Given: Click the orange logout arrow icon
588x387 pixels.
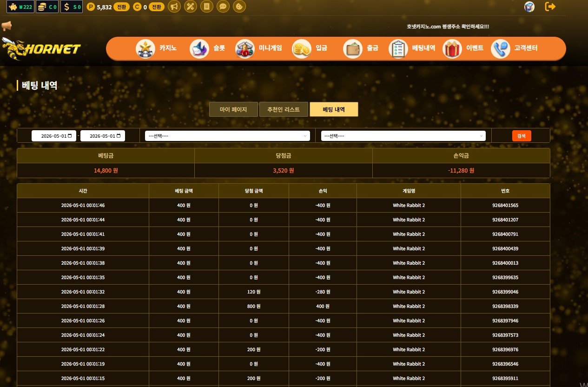Looking at the screenshot, I should [x=550, y=7].
